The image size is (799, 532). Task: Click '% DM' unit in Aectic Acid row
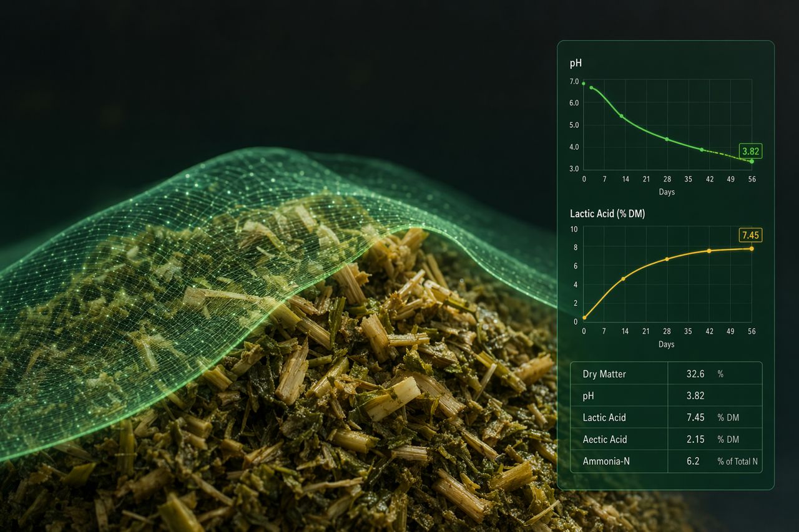(x=728, y=439)
